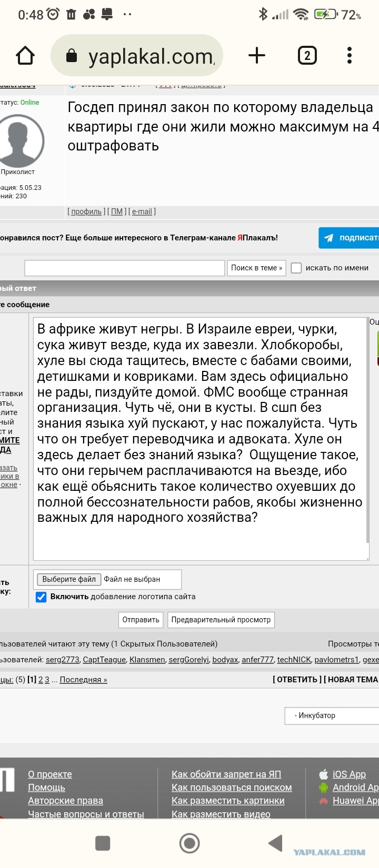Viewport: 379px width, 868px height.
Task: Focus the yaplakal.com address bar
Action: click(137, 56)
